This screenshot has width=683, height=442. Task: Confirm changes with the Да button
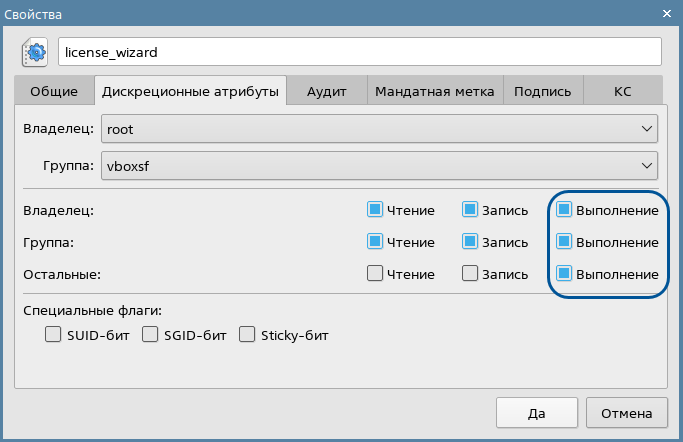536,412
